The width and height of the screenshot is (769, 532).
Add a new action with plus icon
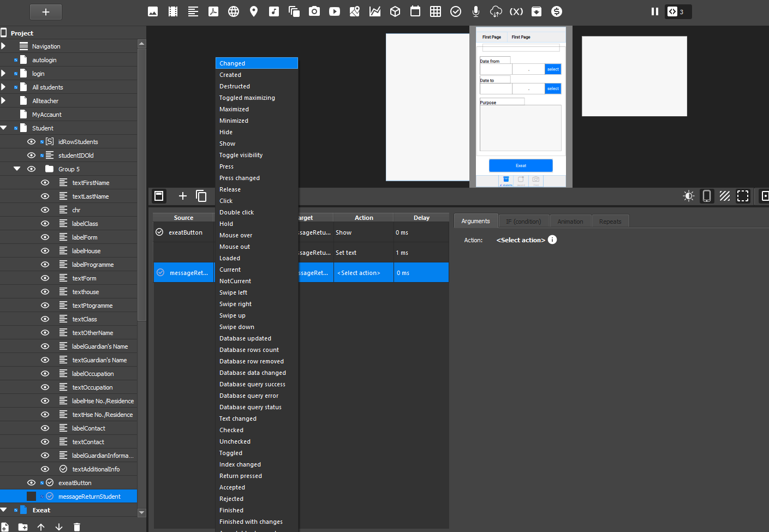pyautogui.click(x=183, y=196)
